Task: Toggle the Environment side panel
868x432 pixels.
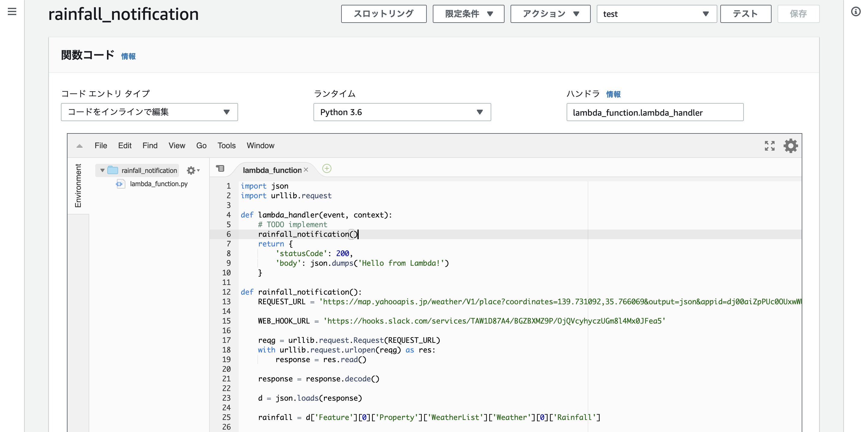Action: [x=78, y=186]
